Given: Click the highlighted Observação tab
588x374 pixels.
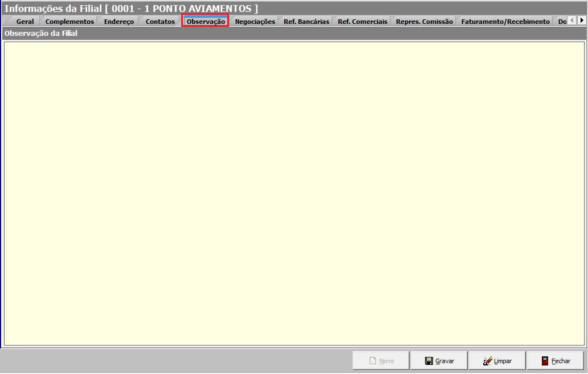Looking at the screenshot, I should pyautogui.click(x=206, y=22).
